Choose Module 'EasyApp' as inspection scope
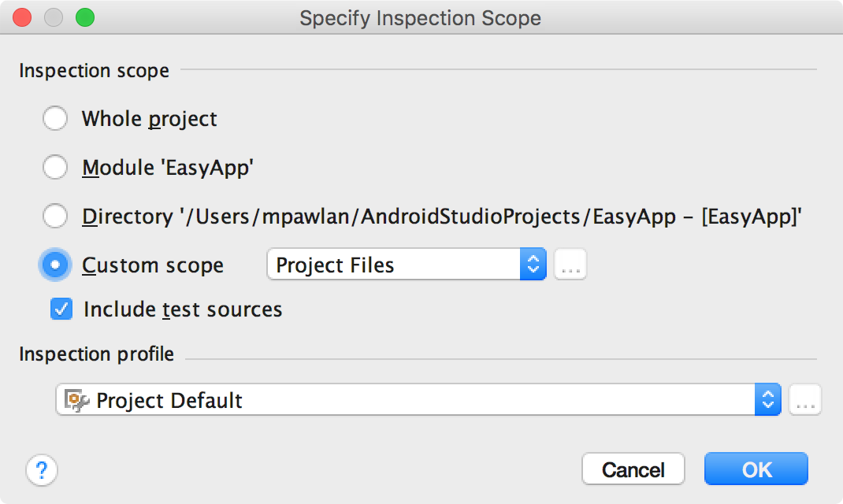Image resolution: width=843 pixels, height=504 pixels. (x=55, y=167)
